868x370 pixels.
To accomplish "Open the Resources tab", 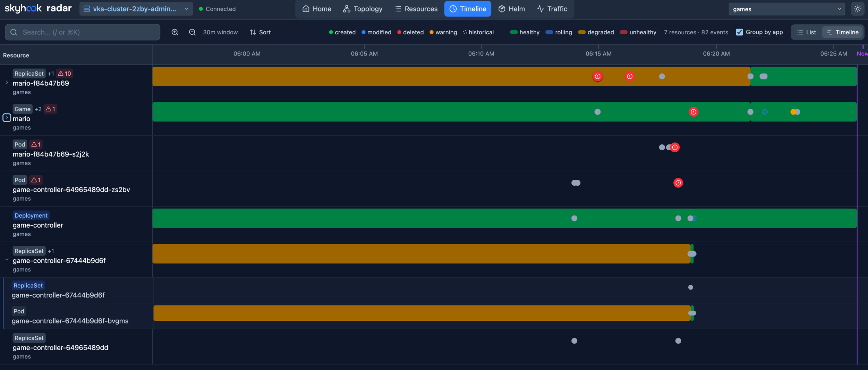I will pyautogui.click(x=416, y=9).
